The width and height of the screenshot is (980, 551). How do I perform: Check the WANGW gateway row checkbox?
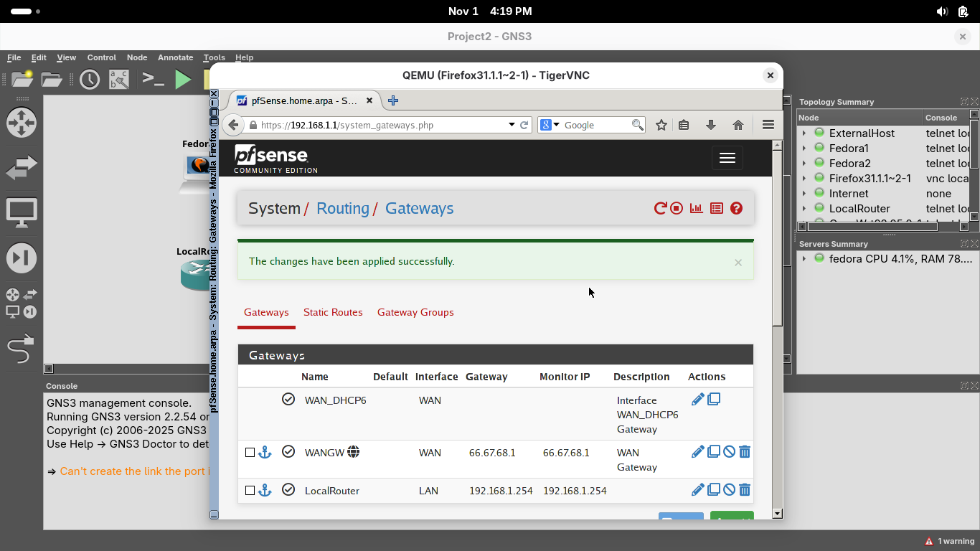tap(250, 453)
